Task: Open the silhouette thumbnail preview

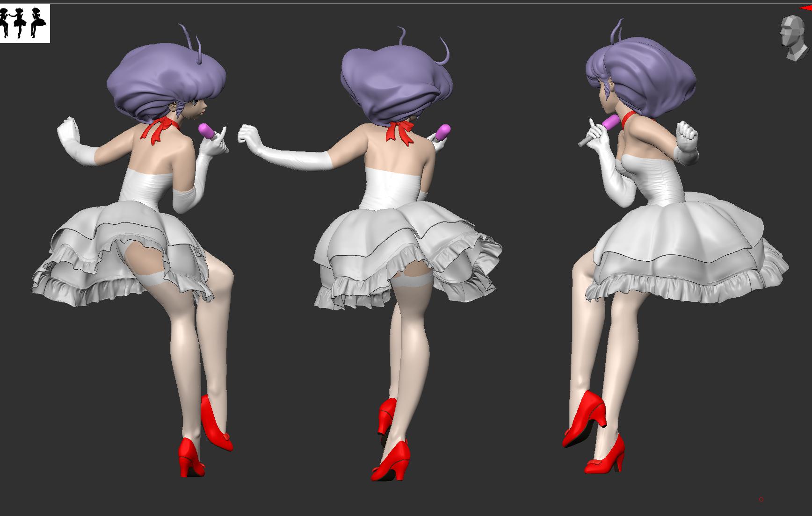Action: [25, 23]
